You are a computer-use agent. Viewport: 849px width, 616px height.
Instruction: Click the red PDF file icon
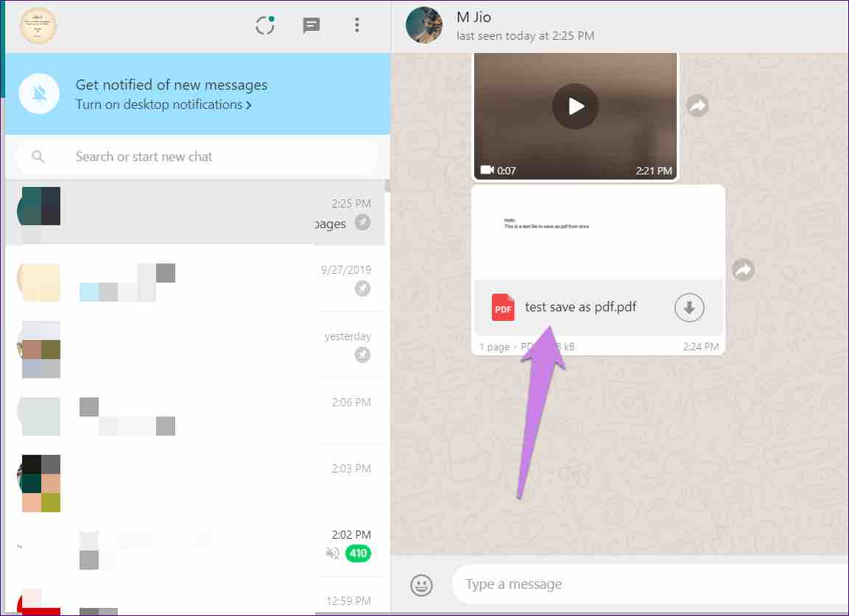coord(502,308)
